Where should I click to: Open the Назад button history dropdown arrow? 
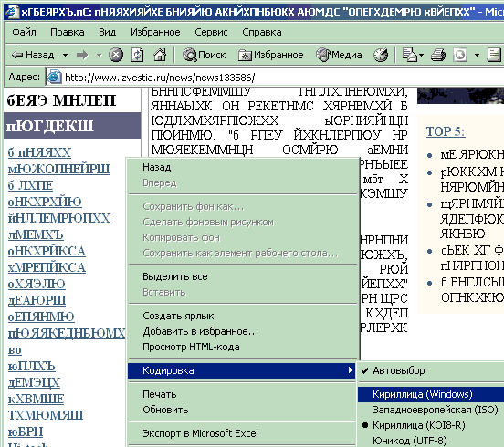[x=65, y=56]
